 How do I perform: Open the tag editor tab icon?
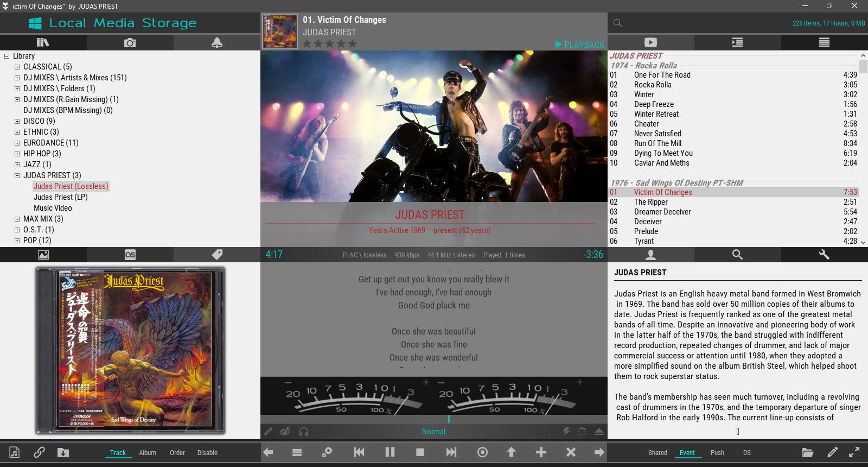pyautogui.click(x=217, y=255)
